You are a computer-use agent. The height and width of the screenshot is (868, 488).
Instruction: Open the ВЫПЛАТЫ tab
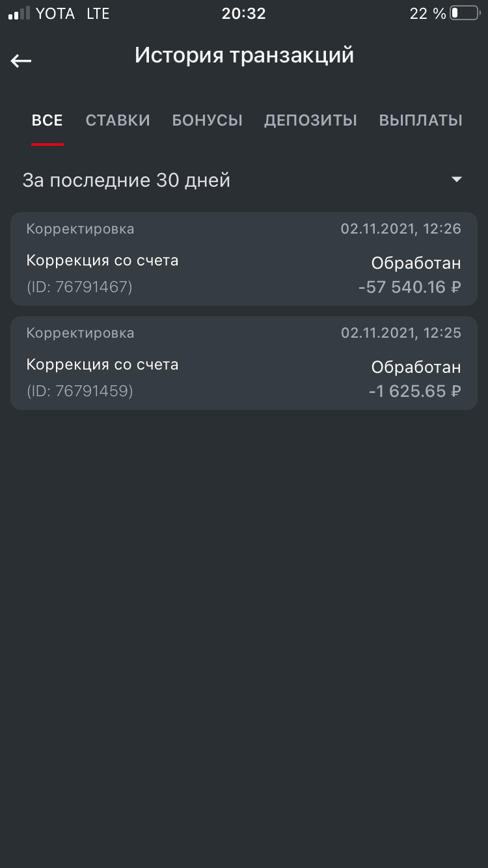point(420,120)
